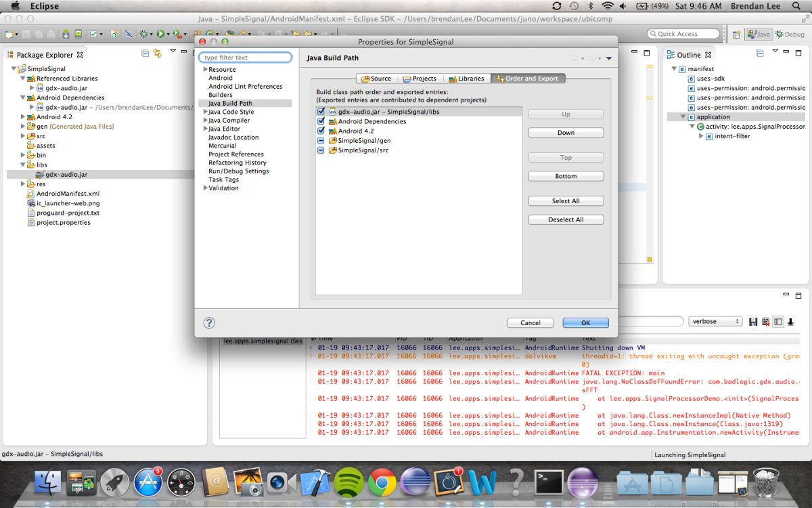Click the Bottom button

[x=566, y=176]
